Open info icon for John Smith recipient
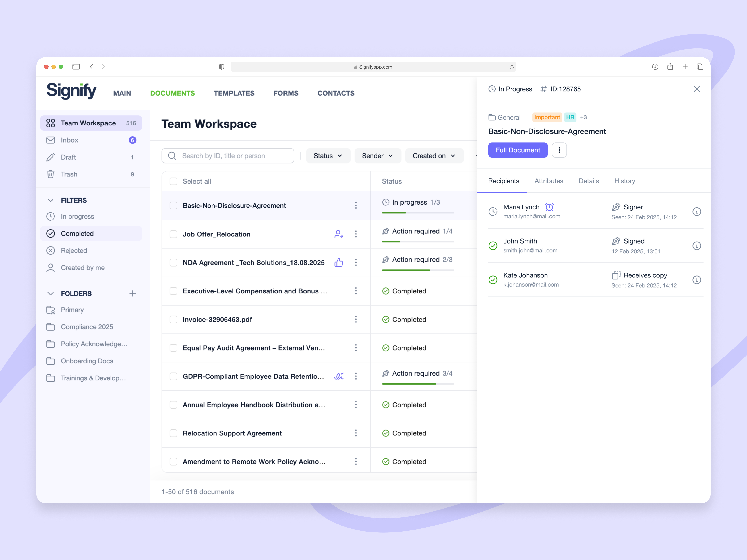 click(696, 246)
